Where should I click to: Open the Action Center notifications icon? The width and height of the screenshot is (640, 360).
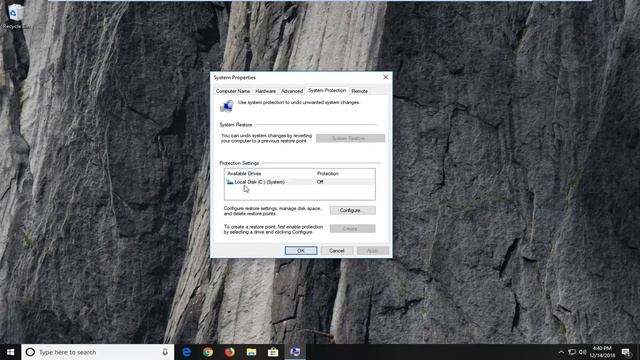click(x=626, y=352)
